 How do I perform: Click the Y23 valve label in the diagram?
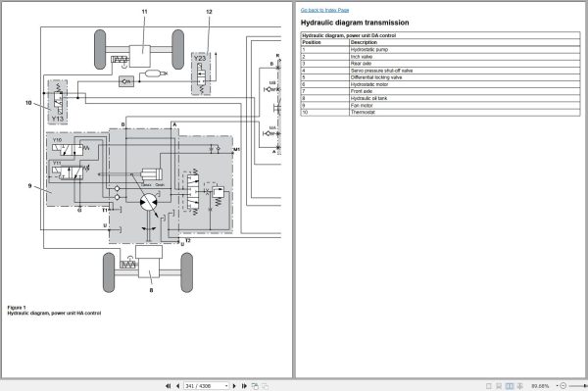200,58
